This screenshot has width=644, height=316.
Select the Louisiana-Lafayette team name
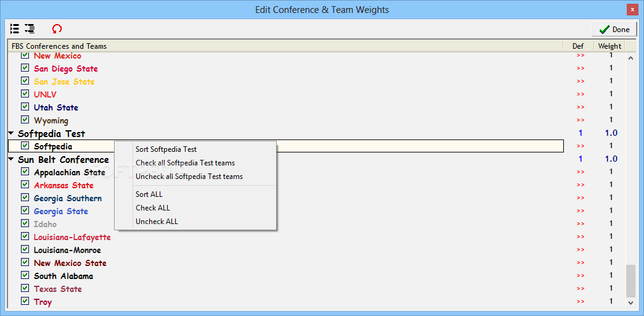tap(72, 237)
